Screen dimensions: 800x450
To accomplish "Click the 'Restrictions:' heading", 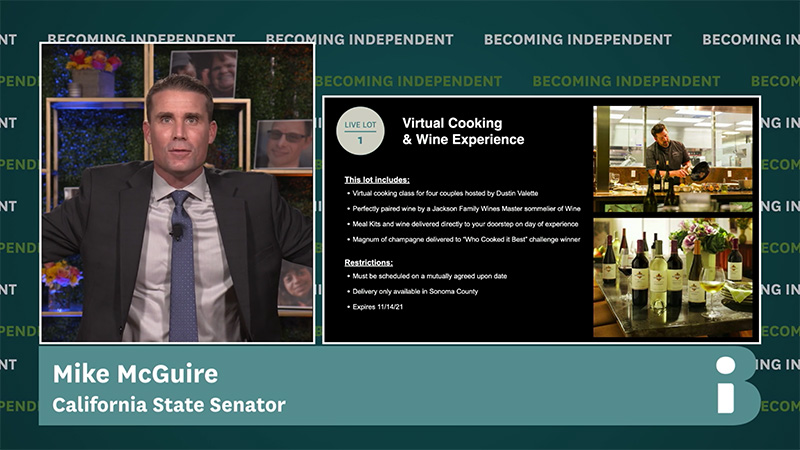I will (x=369, y=261).
